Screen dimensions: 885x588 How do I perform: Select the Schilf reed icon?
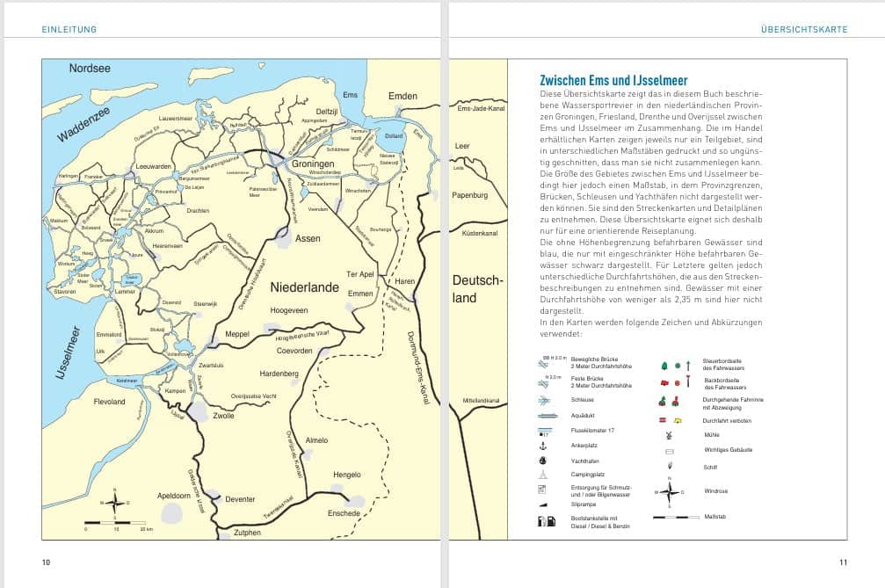pyautogui.click(x=670, y=466)
